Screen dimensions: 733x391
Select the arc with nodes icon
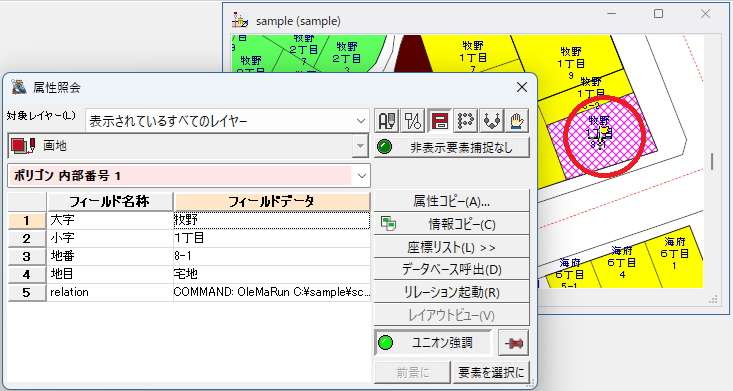pyautogui.click(x=491, y=121)
